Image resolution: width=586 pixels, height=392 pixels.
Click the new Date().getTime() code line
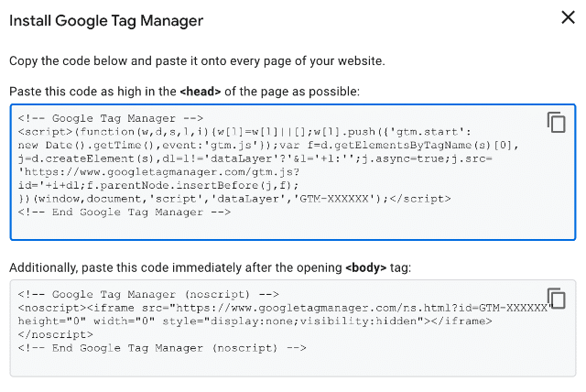click(x=268, y=146)
